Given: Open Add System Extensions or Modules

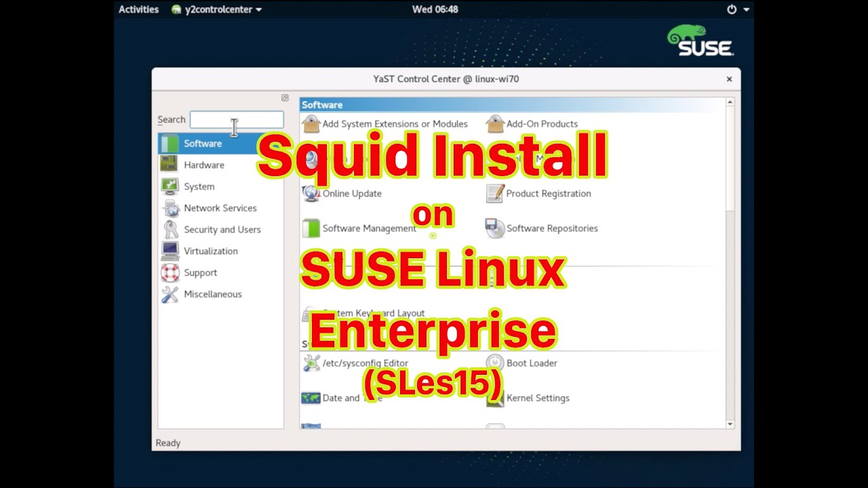Looking at the screenshot, I should click(385, 124).
